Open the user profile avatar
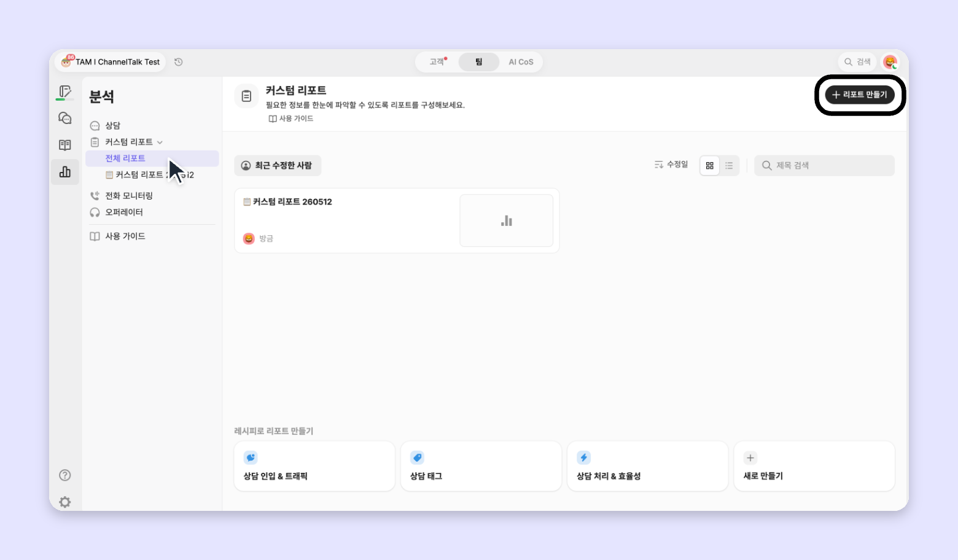 890,62
